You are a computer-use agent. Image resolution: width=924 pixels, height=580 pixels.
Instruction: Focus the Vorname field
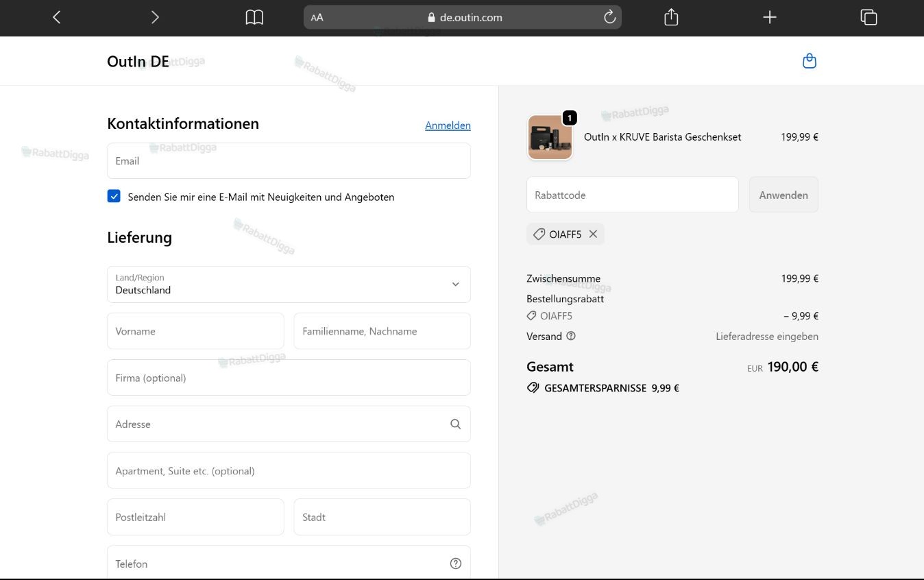click(x=195, y=331)
